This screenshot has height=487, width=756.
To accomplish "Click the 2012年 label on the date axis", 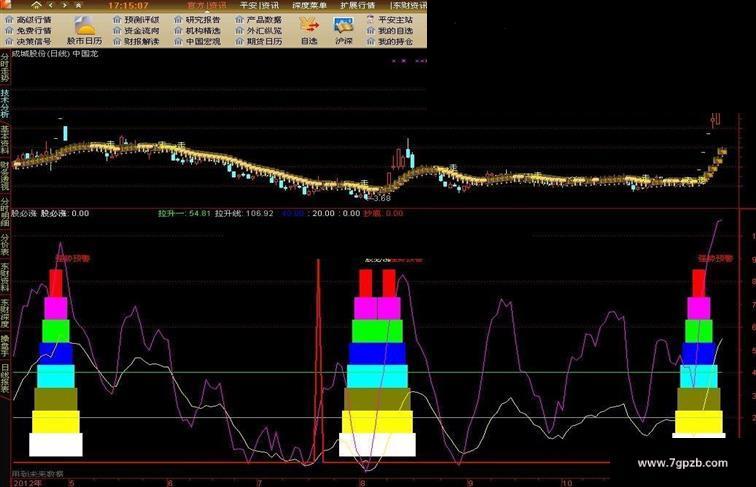I will coord(27,483).
